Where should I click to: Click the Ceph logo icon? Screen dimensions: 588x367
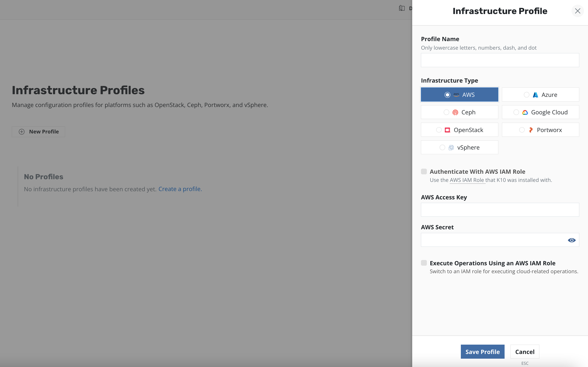tap(455, 112)
